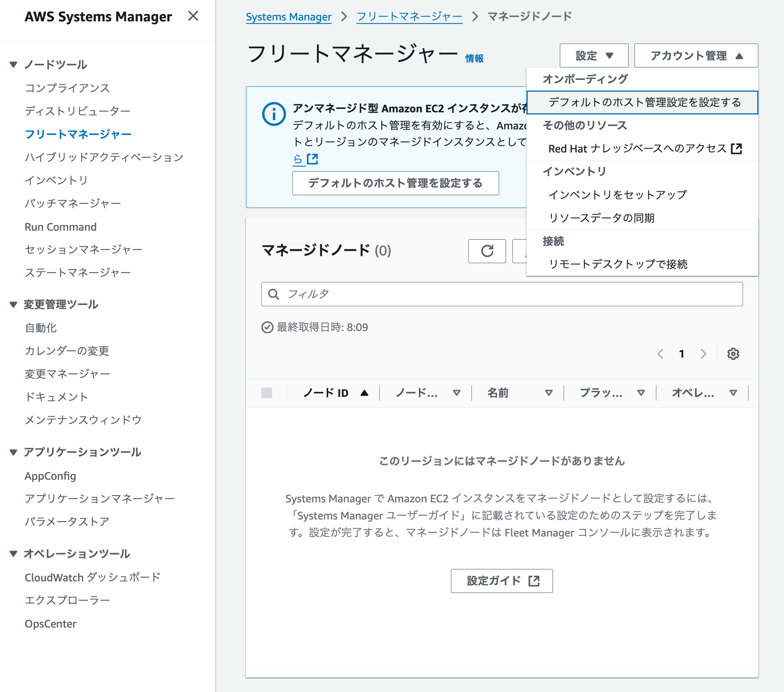Select Red Hat ナレッジベースへのアクセス

pyautogui.click(x=643, y=149)
